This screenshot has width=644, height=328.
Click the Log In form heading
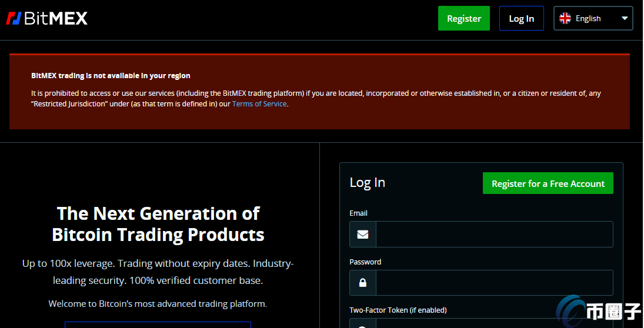tap(367, 182)
